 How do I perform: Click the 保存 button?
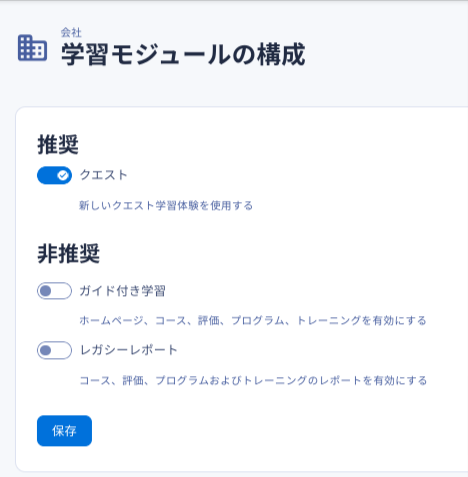coord(64,431)
